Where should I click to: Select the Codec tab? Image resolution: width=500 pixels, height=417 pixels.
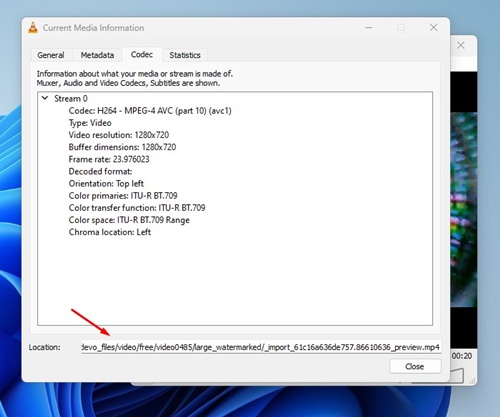coord(142,54)
